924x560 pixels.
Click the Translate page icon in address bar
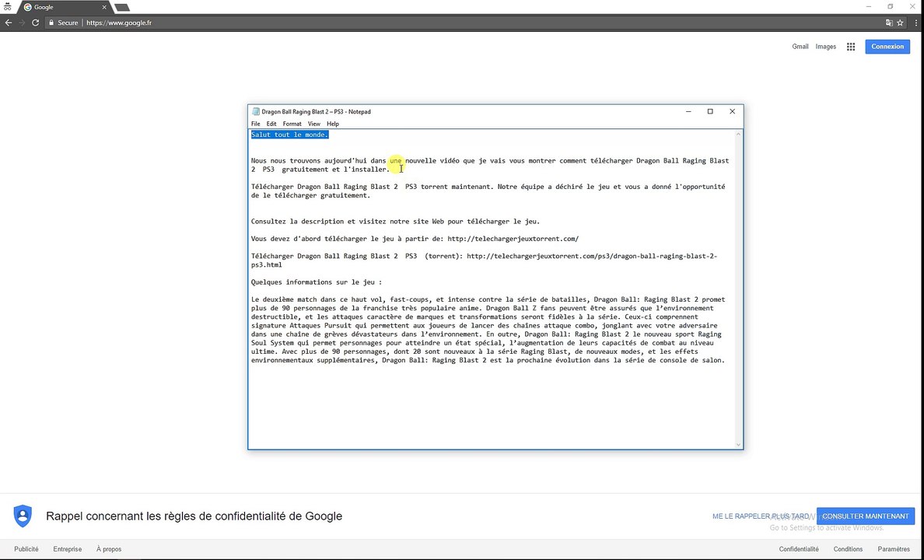(889, 23)
